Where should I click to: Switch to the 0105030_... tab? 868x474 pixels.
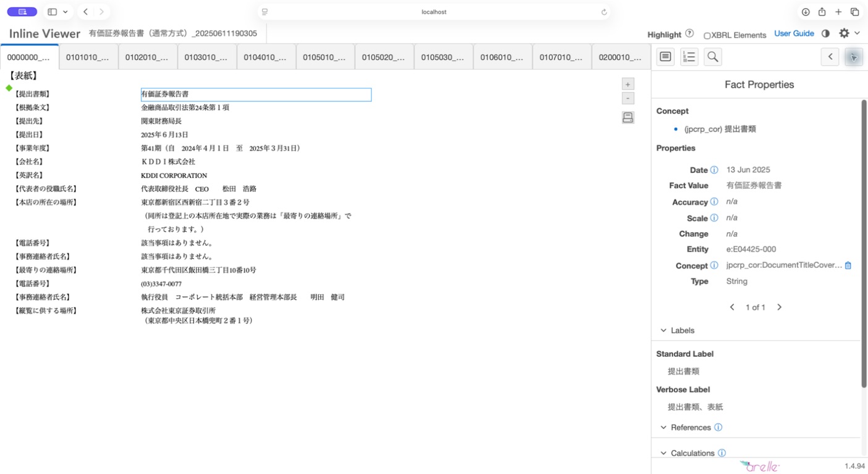click(x=444, y=57)
